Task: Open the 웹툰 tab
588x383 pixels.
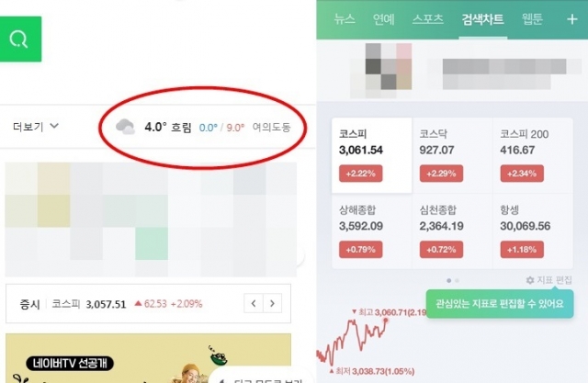Action: (x=532, y=18)
